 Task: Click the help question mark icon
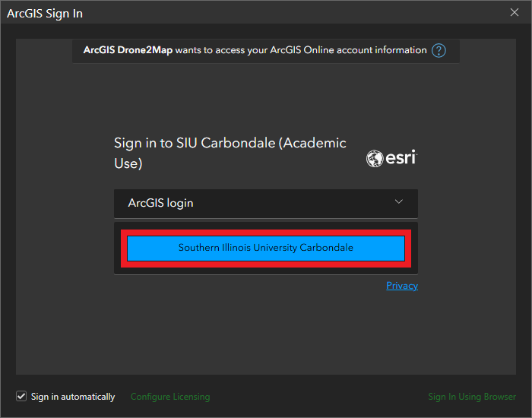click(x=439, y=51)
